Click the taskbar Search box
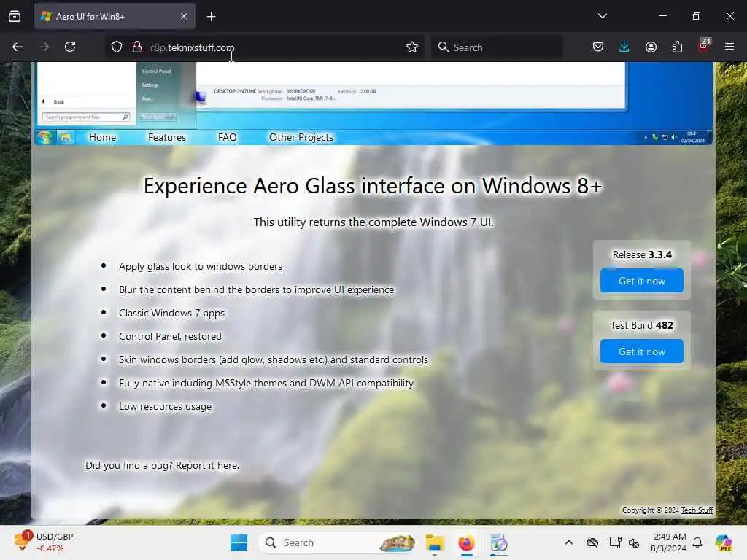747x560 pixels. coord(337,542)
